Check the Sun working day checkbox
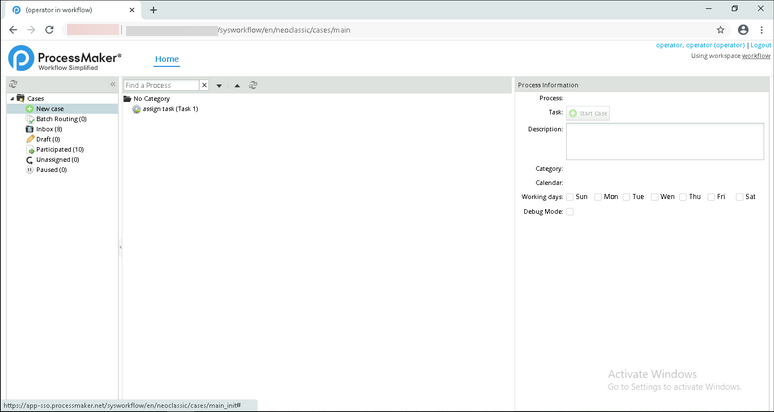The width and height of the screenshot is (774, 412). [570, 197]
